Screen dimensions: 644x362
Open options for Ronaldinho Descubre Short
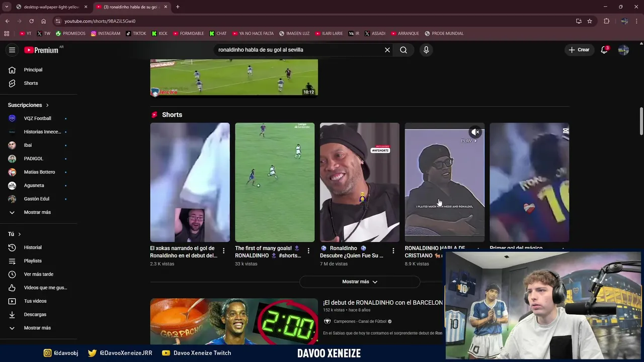393,250
